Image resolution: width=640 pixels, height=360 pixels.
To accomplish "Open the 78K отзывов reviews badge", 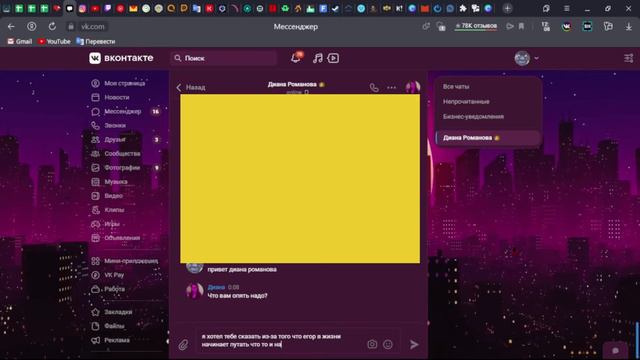I will point(476,26).
